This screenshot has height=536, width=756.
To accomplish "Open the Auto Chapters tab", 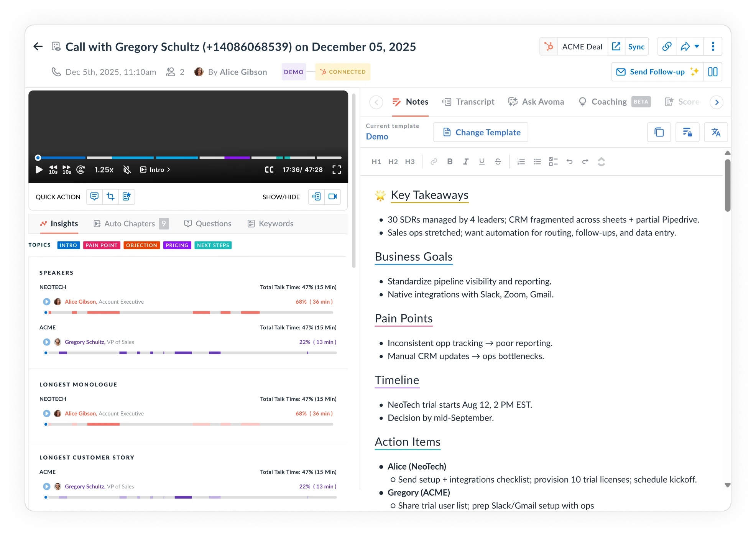I will [x=129, y=224].
